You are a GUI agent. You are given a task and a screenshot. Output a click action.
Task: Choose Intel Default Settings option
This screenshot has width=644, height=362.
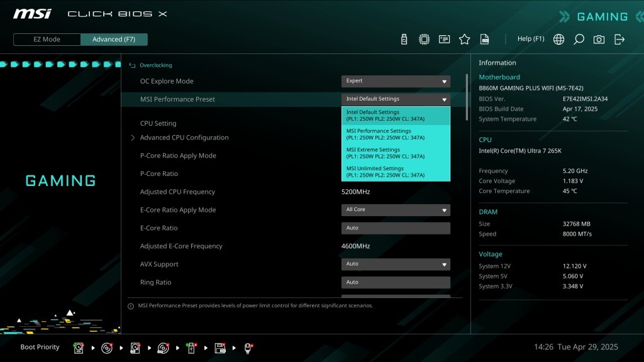396,116
